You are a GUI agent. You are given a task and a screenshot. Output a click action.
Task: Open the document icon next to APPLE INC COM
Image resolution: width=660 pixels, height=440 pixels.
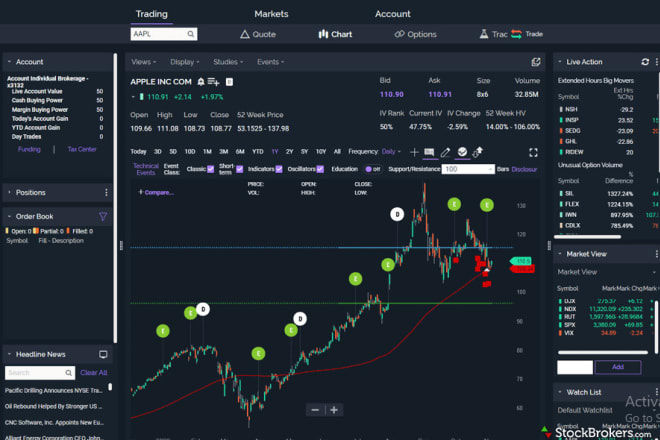(229, 82)
